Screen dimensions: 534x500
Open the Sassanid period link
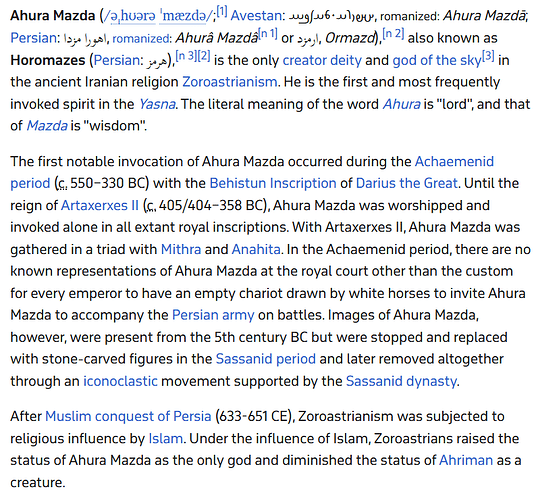(x=266, y=359)
